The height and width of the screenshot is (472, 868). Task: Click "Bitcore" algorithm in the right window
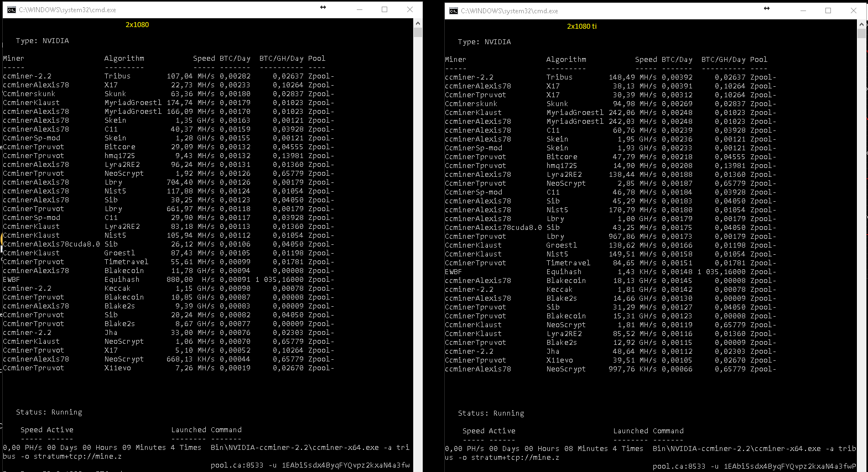[x=562, y=157]
